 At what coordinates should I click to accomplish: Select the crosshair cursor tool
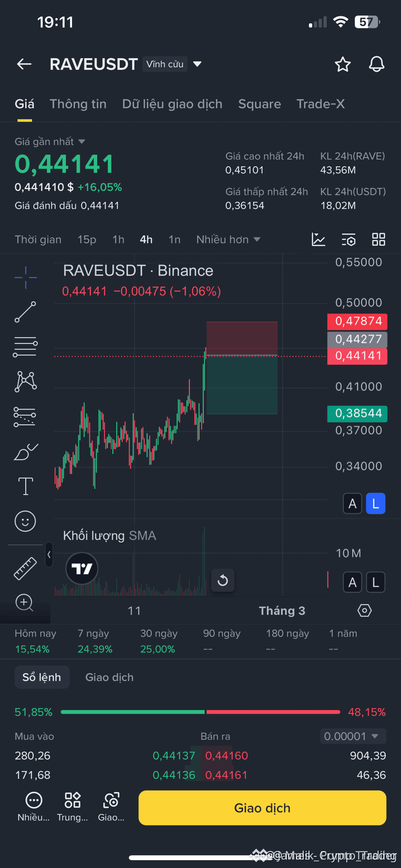click(26, 277)
